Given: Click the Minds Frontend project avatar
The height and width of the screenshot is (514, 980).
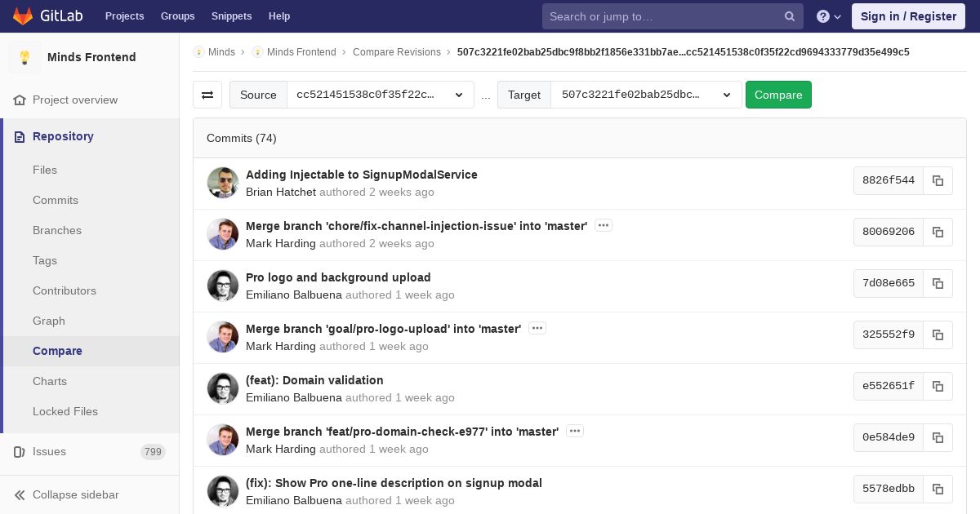Looking at the screenshot, I should (x=24, y=57).
